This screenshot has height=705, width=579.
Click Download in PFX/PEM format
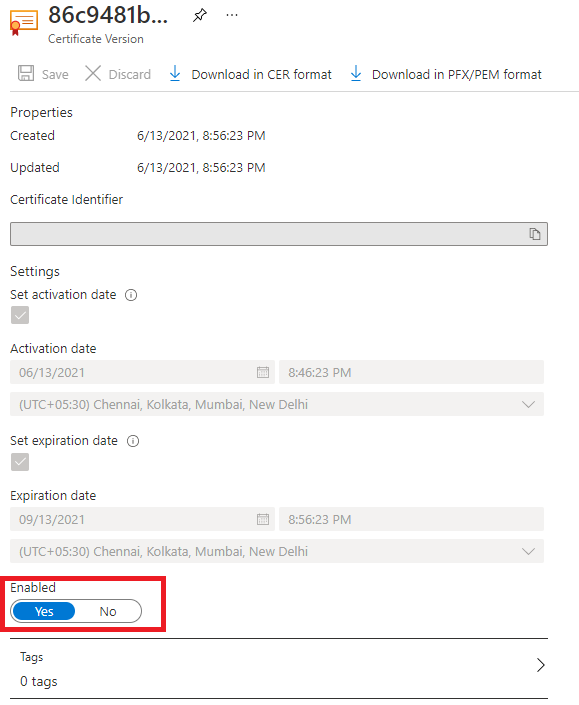(445, 74)
